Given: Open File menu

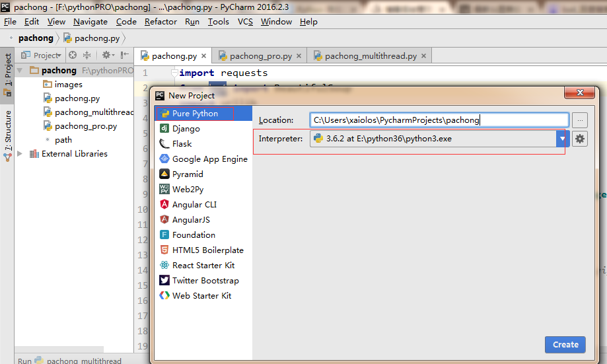Looking at the screenshot, I should pos(10,22).
